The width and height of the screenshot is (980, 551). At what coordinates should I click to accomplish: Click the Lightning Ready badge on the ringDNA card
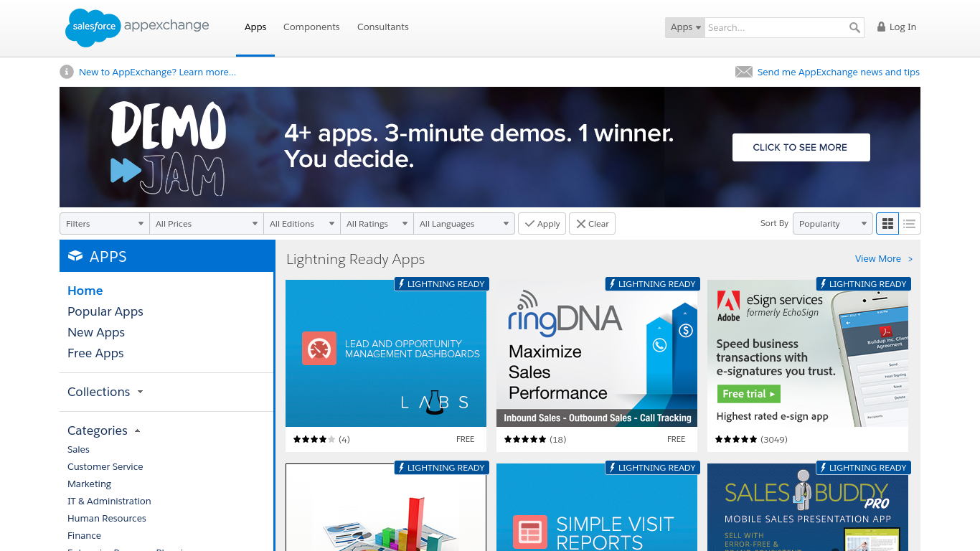point(651,284)
